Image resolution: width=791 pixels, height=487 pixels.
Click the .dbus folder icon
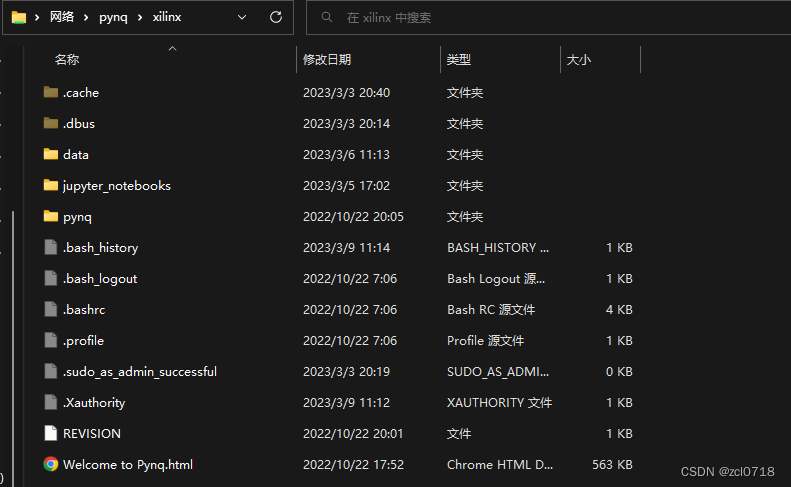[x=50, y=123]
